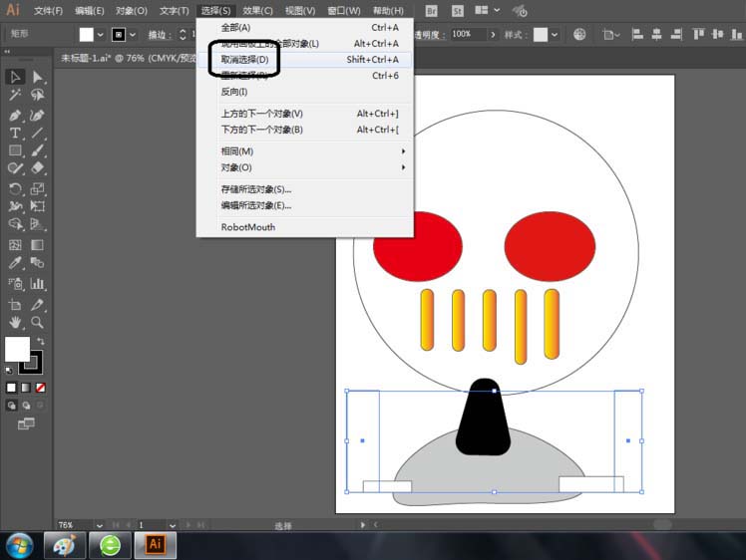
Task: Select the Curvature tool
Action: [x=37, y=115]
